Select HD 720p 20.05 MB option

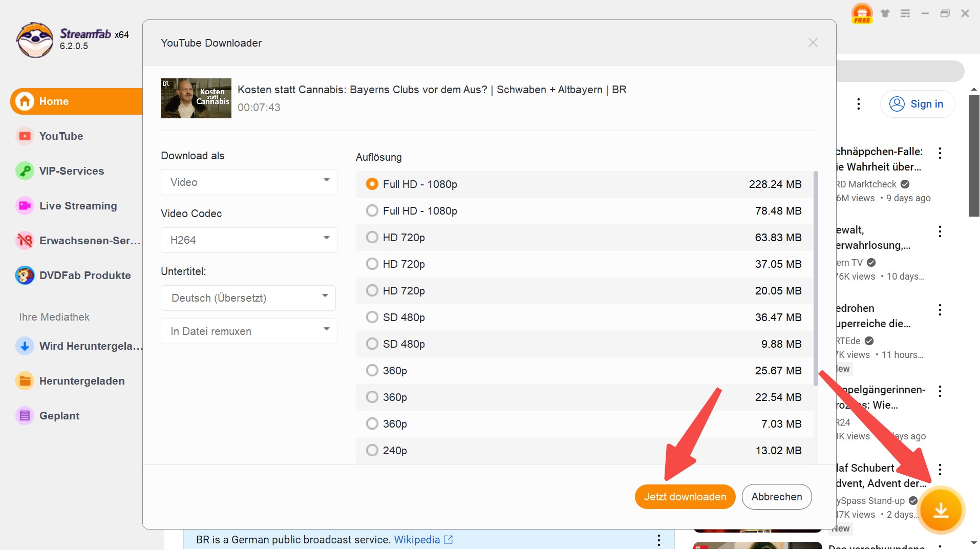coord(584,291)
